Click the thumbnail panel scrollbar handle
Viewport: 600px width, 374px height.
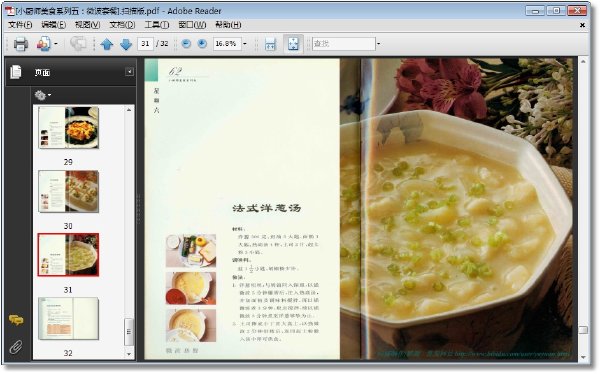(129, 332)
